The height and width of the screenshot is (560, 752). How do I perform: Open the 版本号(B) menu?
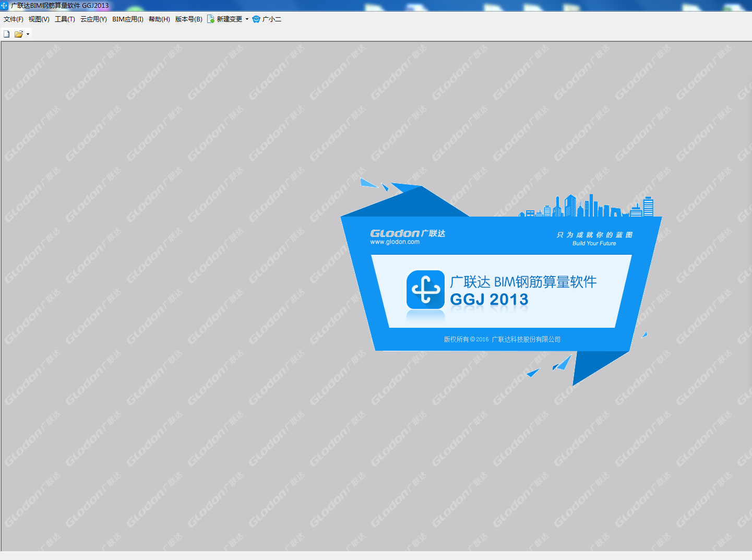188,19
